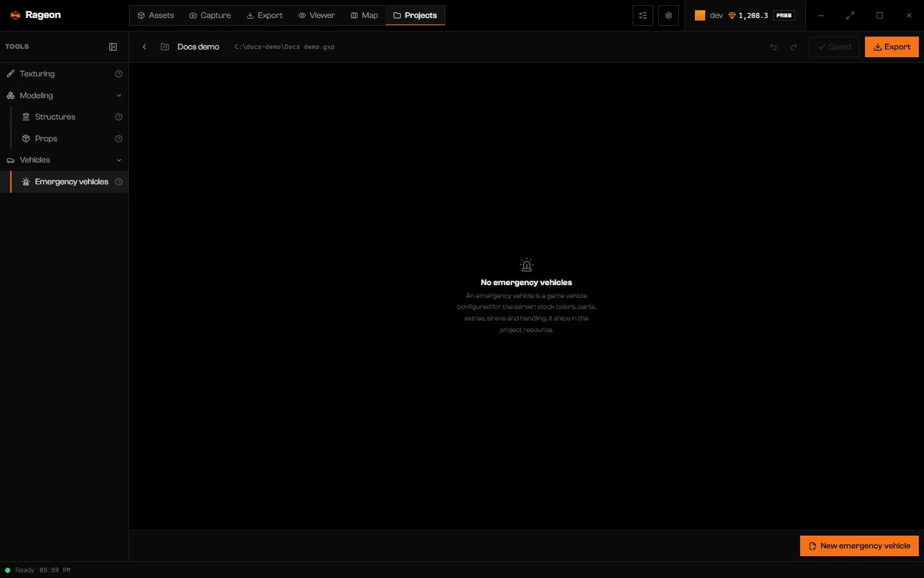Click the task checklist icon in header

(x=643, y=15)
